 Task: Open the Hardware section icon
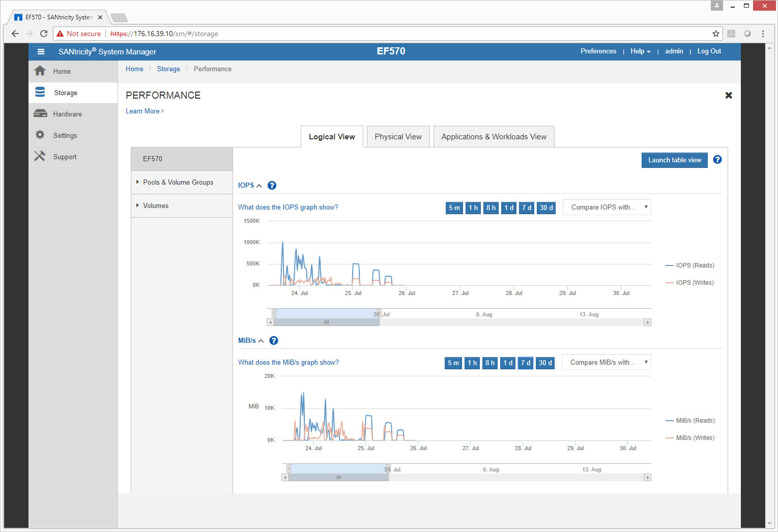pyautogui.click(x=40, y=114)
